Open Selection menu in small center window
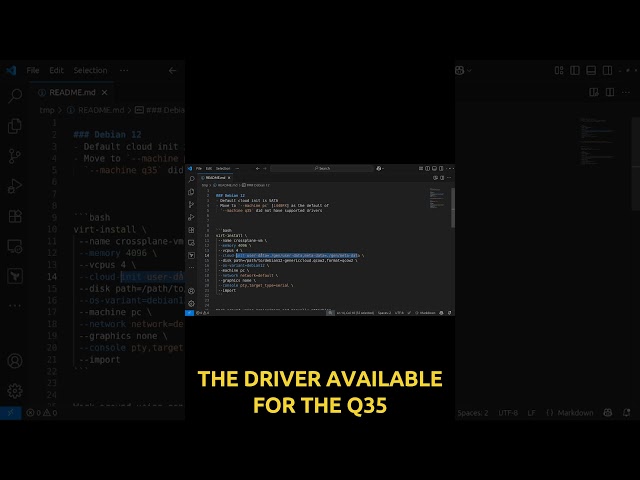 coord(223,168)
